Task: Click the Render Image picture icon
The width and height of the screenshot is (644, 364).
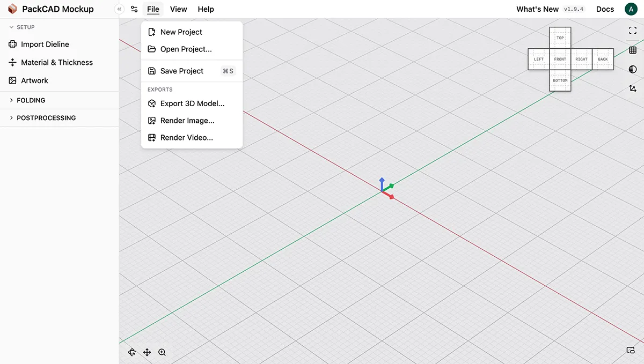Action: pos(152,121)
